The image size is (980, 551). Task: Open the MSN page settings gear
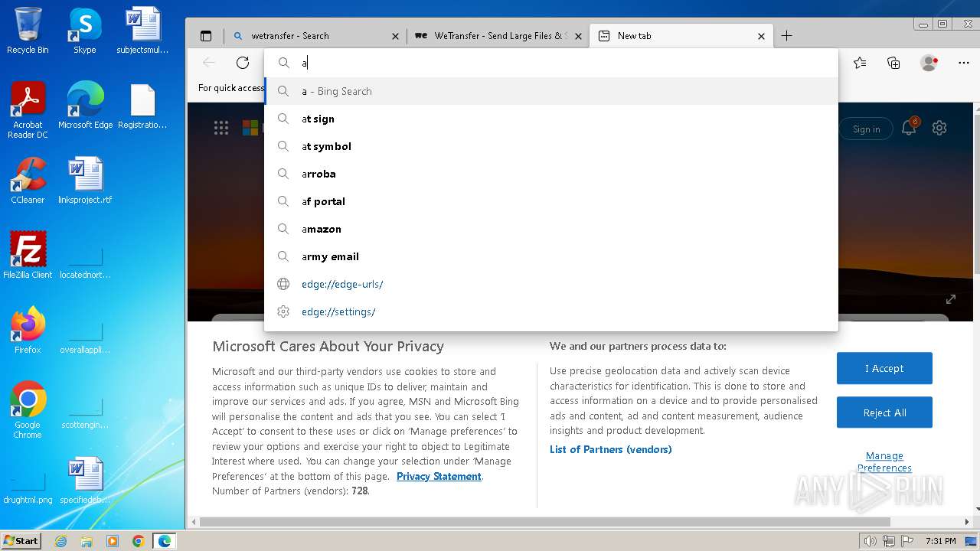pos(939,129)
